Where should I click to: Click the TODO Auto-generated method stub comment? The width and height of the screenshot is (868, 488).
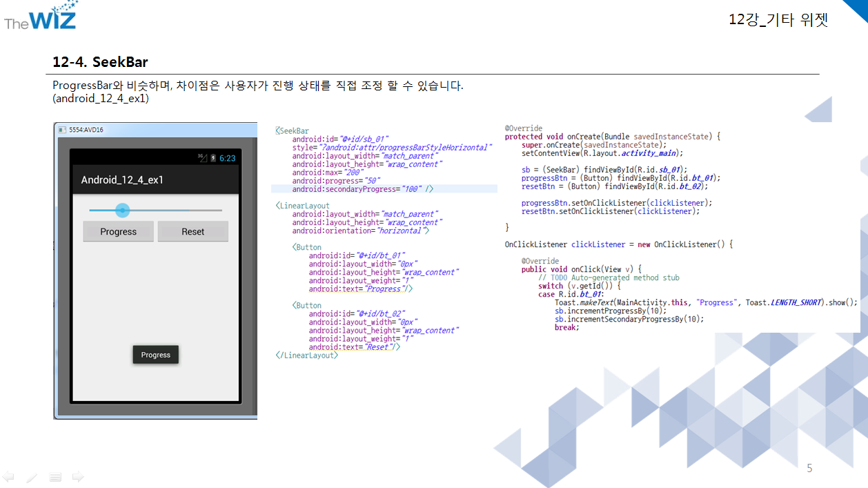point(609,277)
